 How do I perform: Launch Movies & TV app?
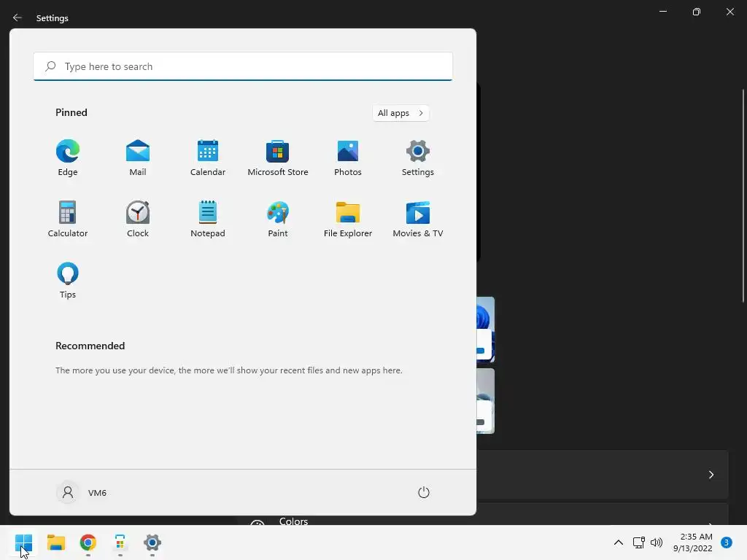[x=418, y=219]
